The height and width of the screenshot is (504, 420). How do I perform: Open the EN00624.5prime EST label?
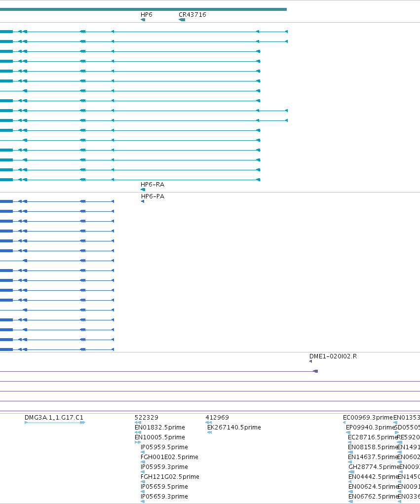pyautogui.click(x=374, y=487)
